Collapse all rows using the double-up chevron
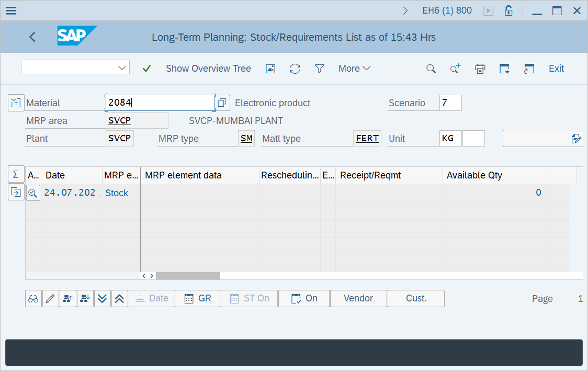 coord(119,298)
